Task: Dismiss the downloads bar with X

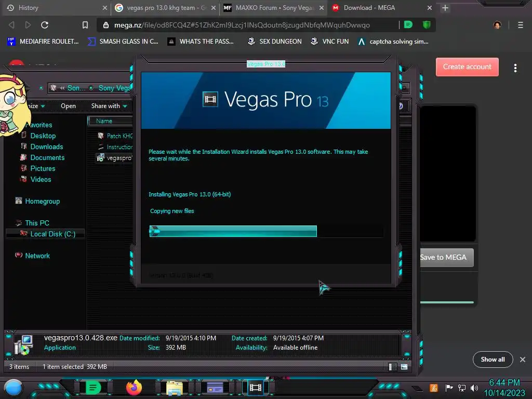Action: click(x=523, y=360)
